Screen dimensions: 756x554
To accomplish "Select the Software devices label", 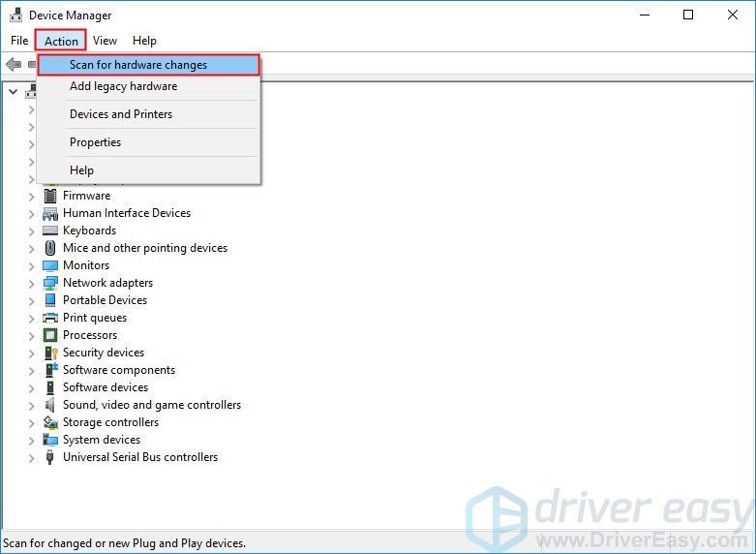I will pyautogui.click(x=106, y=387).
